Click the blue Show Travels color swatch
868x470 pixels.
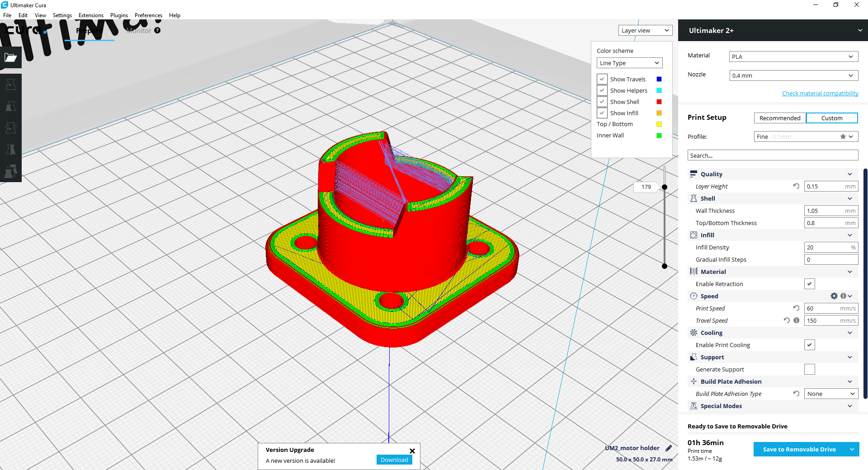[x=659, y=79]
